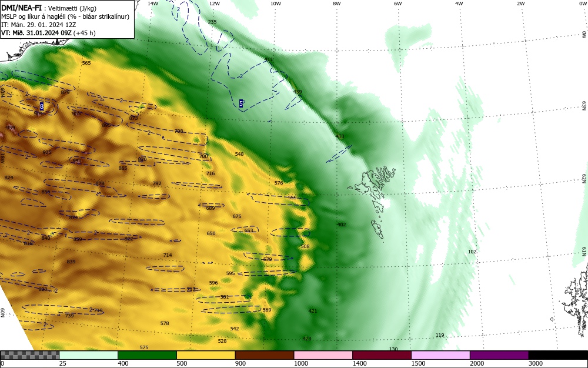This screenshot has width=588, height=368.
Task: Click the map value '575' at the bottom
Action: 144,348
